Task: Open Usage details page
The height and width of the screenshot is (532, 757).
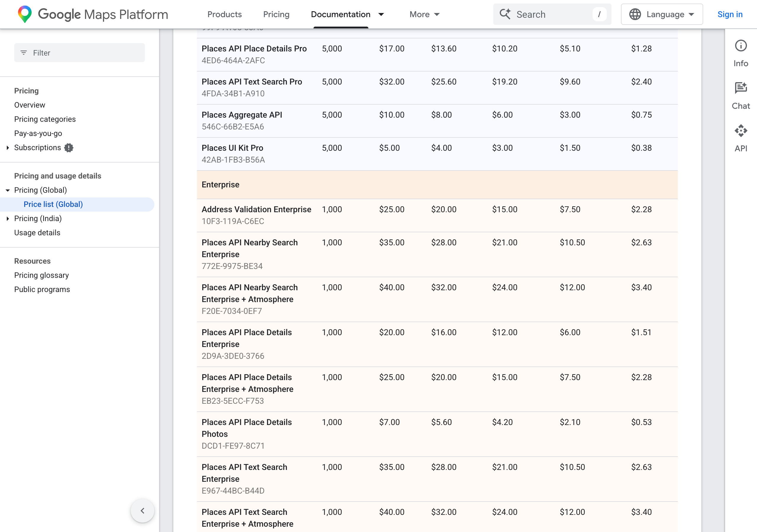Action: [x=37, y=233]
